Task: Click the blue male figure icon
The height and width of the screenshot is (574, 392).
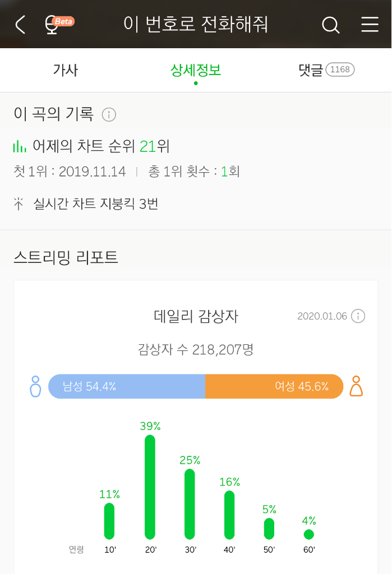Action: [35, 386]
